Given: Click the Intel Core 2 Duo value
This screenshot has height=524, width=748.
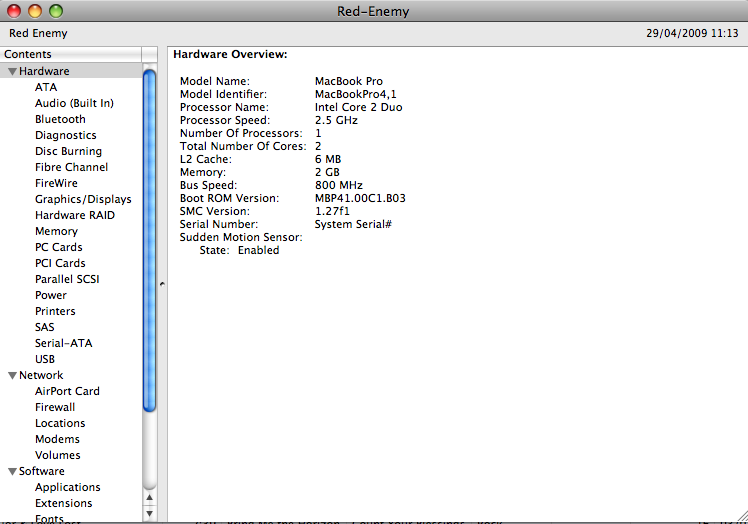Looking at the screenshot, I should click(358, 107).
